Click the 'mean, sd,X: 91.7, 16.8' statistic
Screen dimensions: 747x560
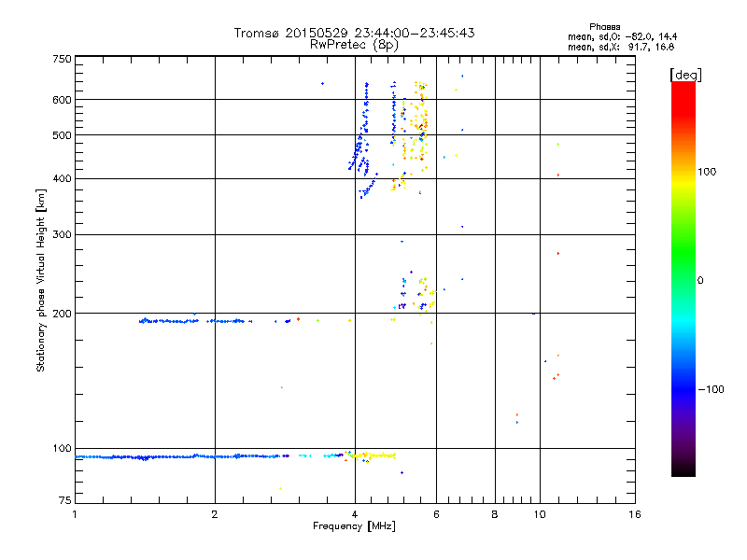621,47
